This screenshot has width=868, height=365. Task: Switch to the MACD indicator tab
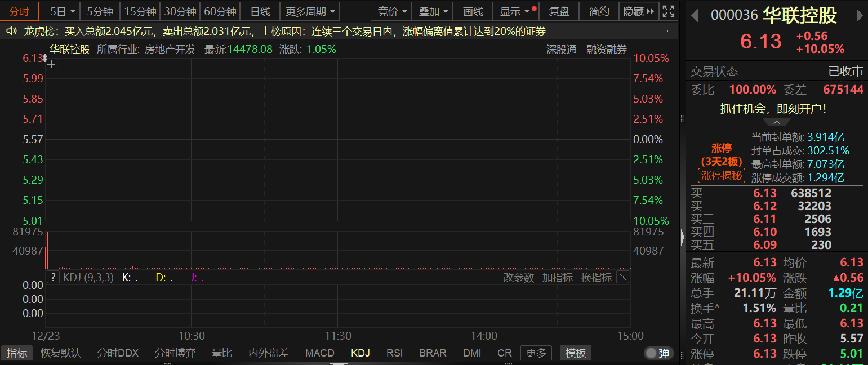tap(319, 353)
